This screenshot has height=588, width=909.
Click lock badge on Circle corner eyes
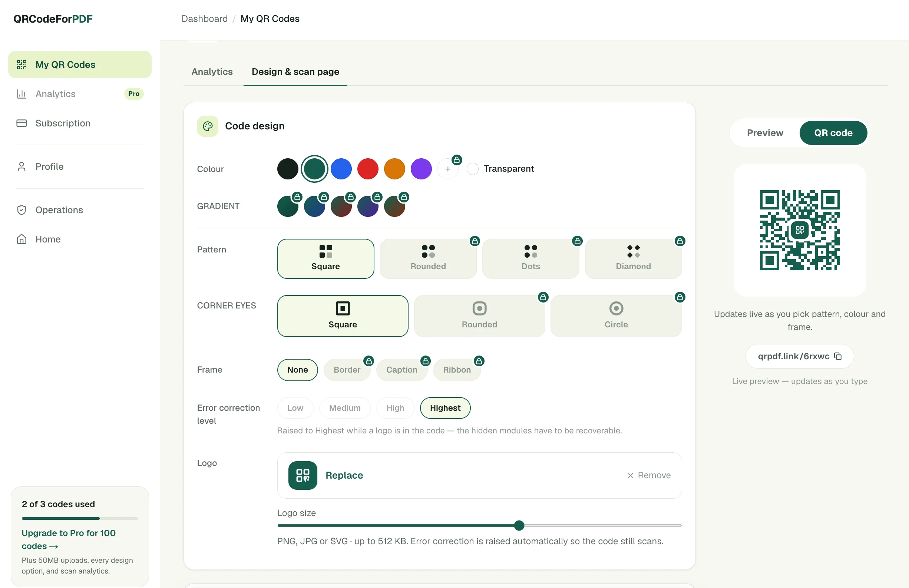point(680,297)
